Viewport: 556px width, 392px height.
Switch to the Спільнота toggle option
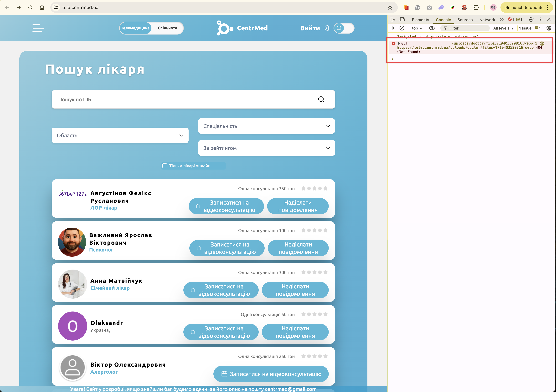167,28
